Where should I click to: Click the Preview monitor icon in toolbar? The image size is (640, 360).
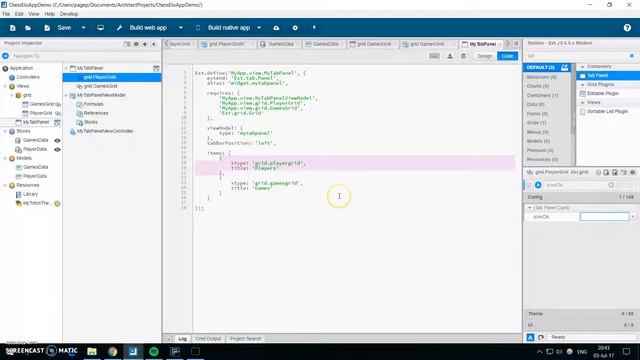(100, 28)
